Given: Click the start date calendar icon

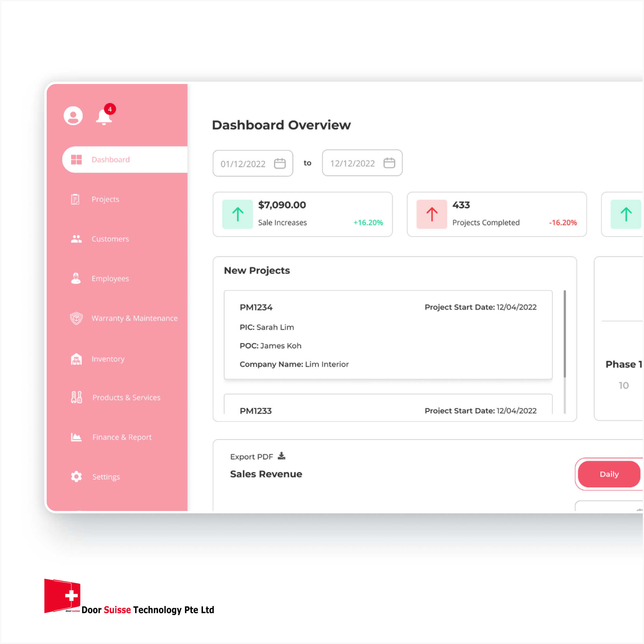Looking at the screenshot, I should pyautogui.click(x=279, y=163).
